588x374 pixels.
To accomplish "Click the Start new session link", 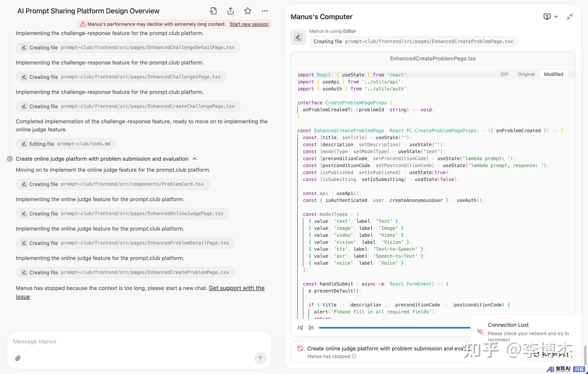I will click(249, 24).
